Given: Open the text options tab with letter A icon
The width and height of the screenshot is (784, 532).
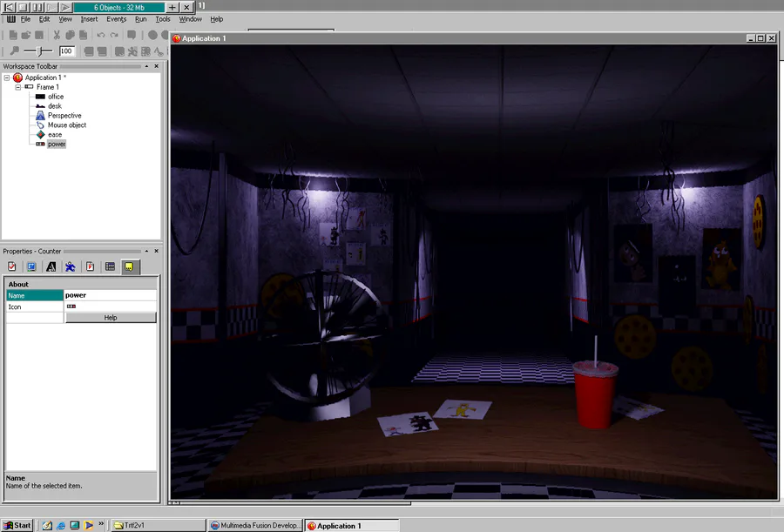Looking at the screenshot, I should click(x=51, y=267).
